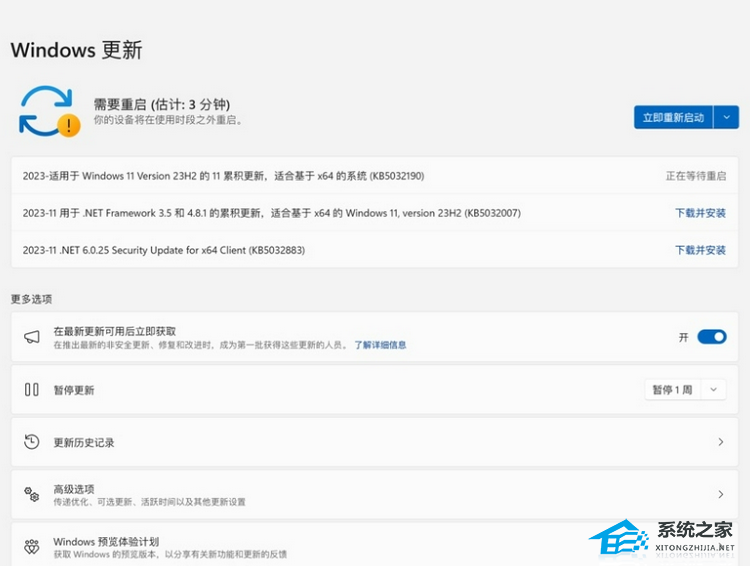
Task: Click 下载并安装 for the .NET 6.0.25 Security Update
Action: pos(700,250)
